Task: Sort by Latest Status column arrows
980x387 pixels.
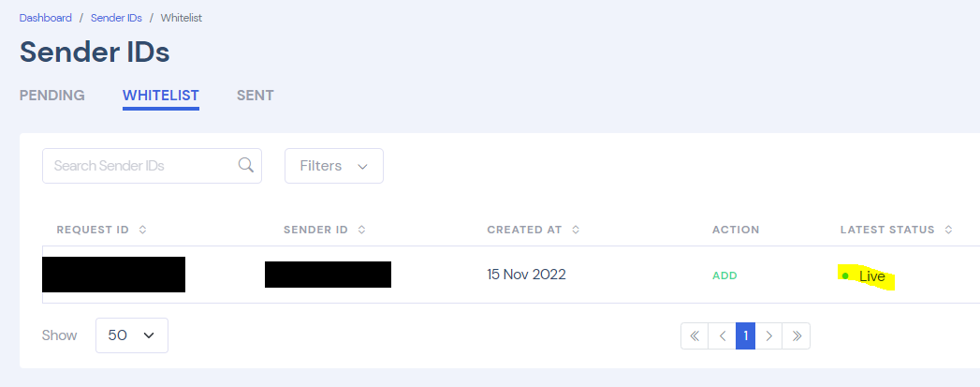Action: click(948, 230)
